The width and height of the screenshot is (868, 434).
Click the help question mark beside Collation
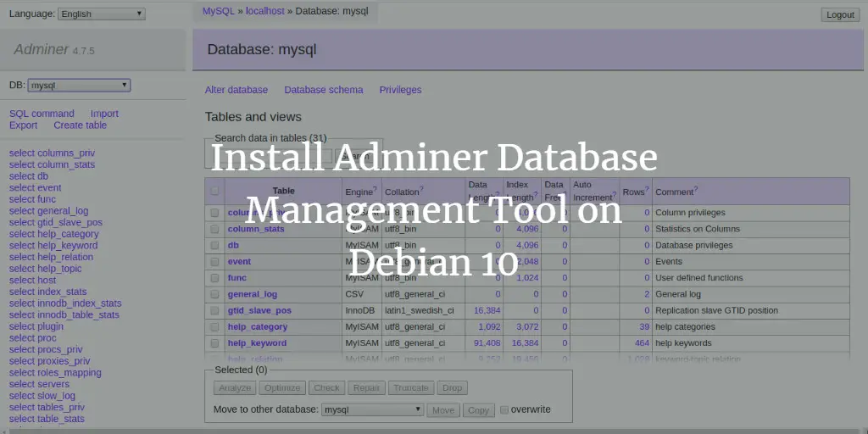(x=422, y=189)
